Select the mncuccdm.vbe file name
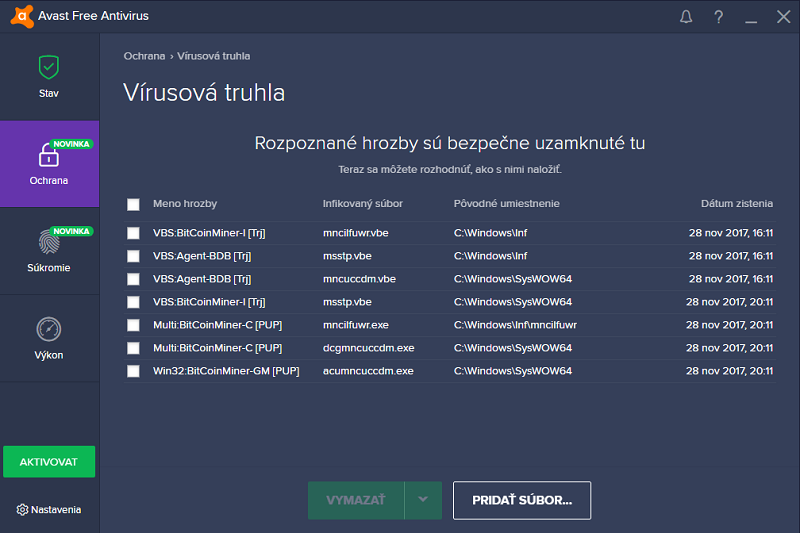Viewport: 800px width, 533px height. point(359,279)
